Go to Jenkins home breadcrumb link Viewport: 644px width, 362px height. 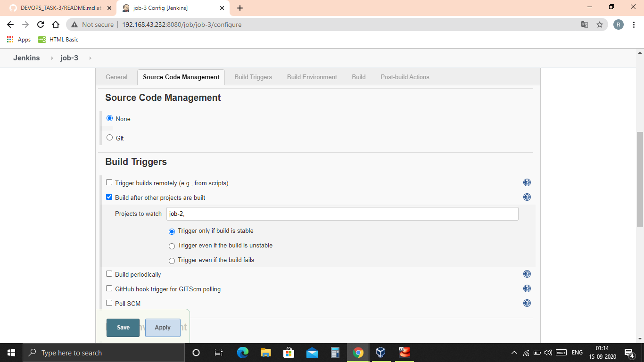point(26,58)
